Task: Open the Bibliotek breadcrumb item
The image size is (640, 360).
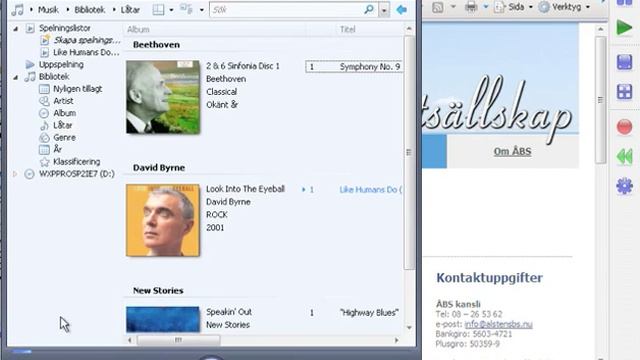Action: click(x=90, y=10)
